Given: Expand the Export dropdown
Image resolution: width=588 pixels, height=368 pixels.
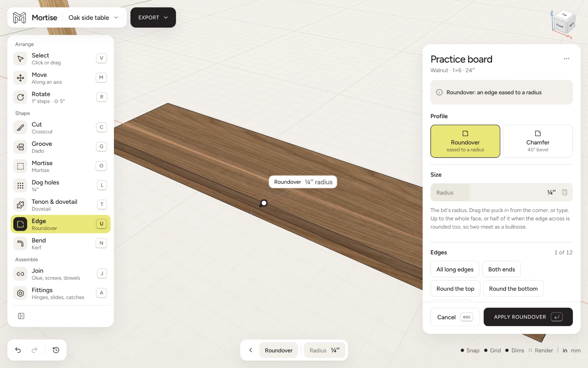Looking at the screenshot, I should pyautogui.click(x=153, y=17).
